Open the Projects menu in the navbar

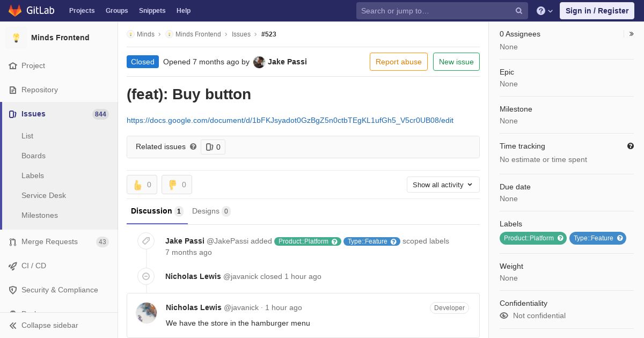click(82, 11)
